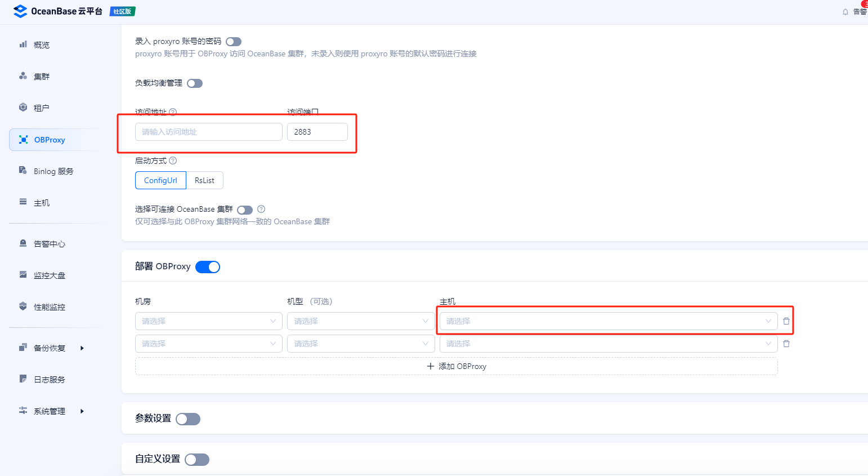
Task: Select RsList startup mode
Action: pyautogui.click(x=204, y=180)
